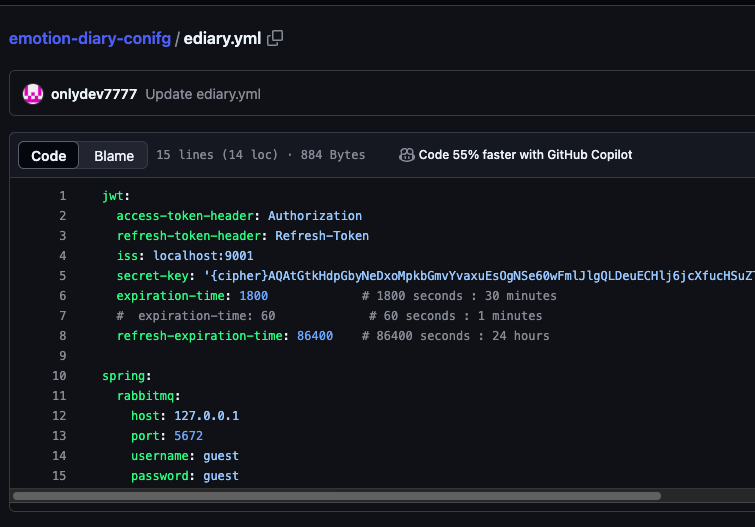Click the {cipher} encrypted secret value
The height and width of the screenshot is (527, 755).
pyautogui.click(x=479, y=276)
